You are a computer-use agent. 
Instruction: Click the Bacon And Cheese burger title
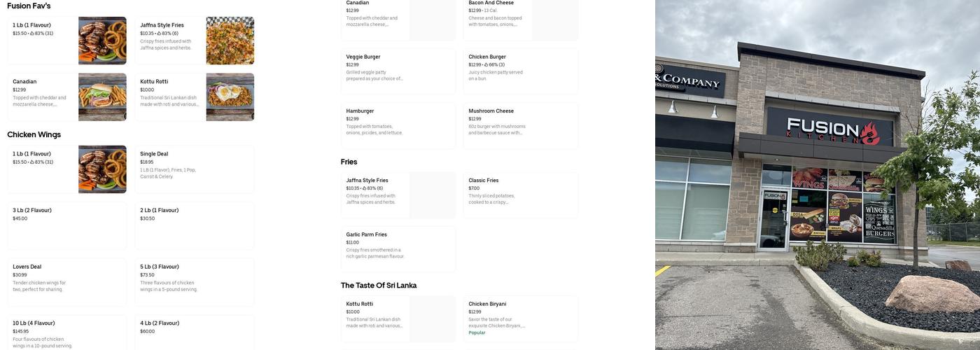(x=491, y=3)
